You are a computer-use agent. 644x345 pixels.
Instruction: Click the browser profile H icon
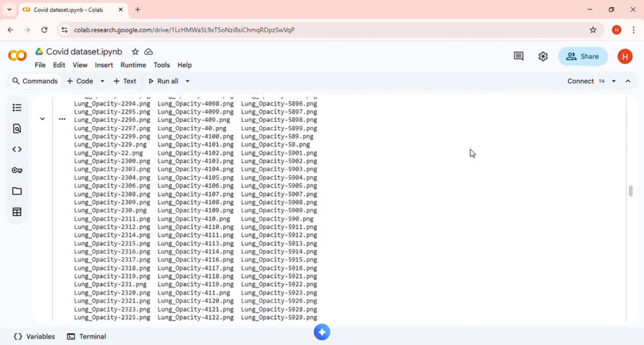[616, 30]
